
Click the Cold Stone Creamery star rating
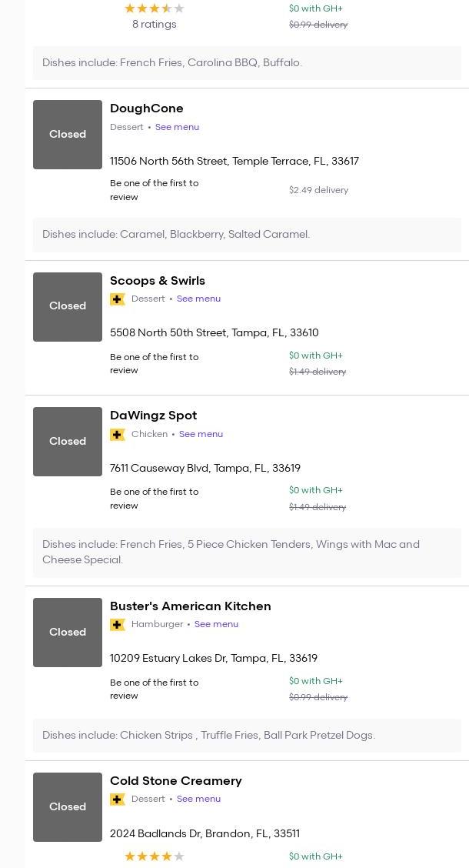pos(155,856)
